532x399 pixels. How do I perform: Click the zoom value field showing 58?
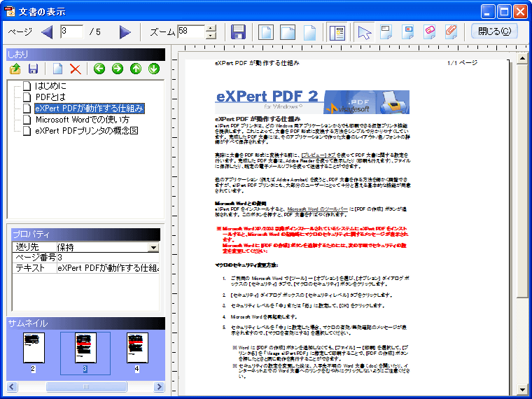tap(191, 31)
